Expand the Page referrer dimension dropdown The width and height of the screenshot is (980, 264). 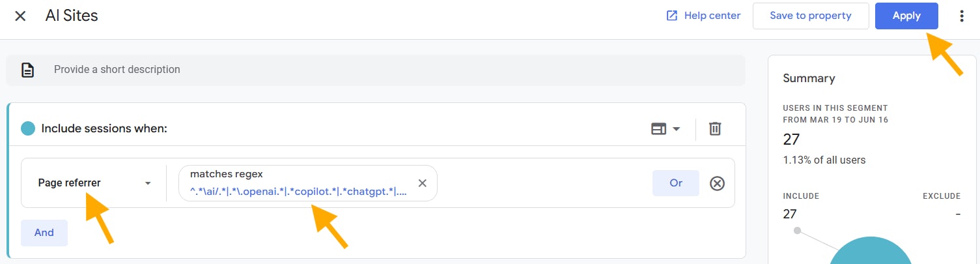coord(94,183)
